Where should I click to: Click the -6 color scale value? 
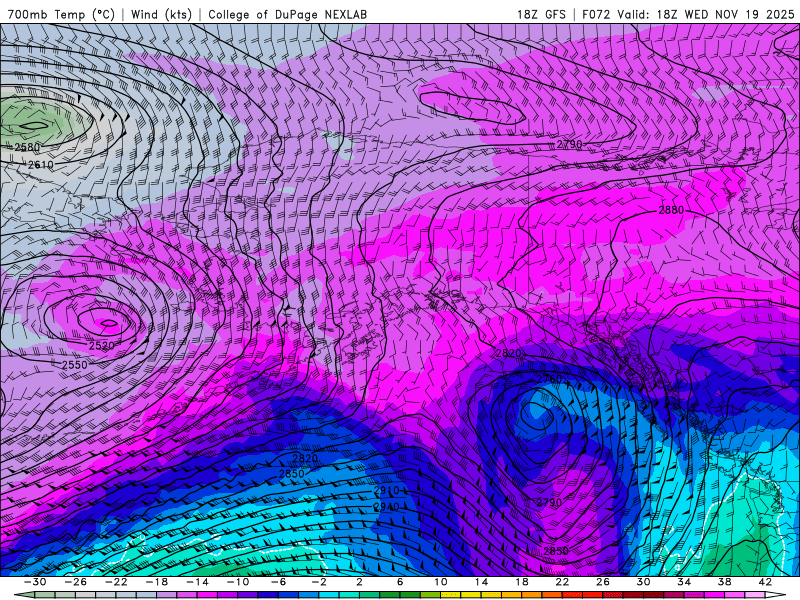(278, 582)
